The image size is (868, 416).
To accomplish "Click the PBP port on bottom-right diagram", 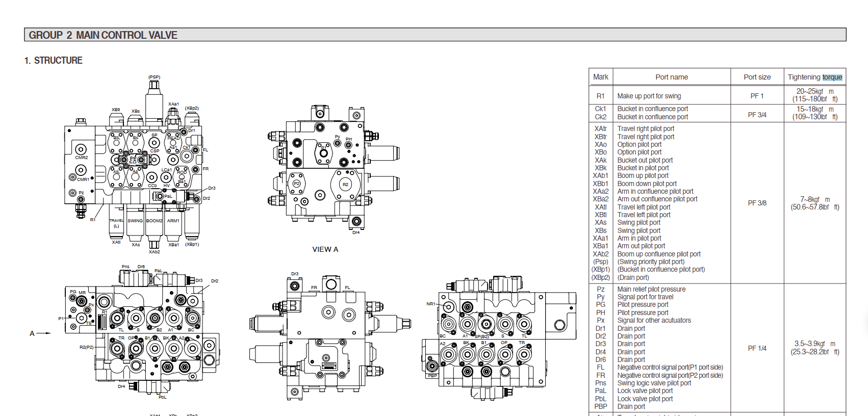I will [432, 366].
